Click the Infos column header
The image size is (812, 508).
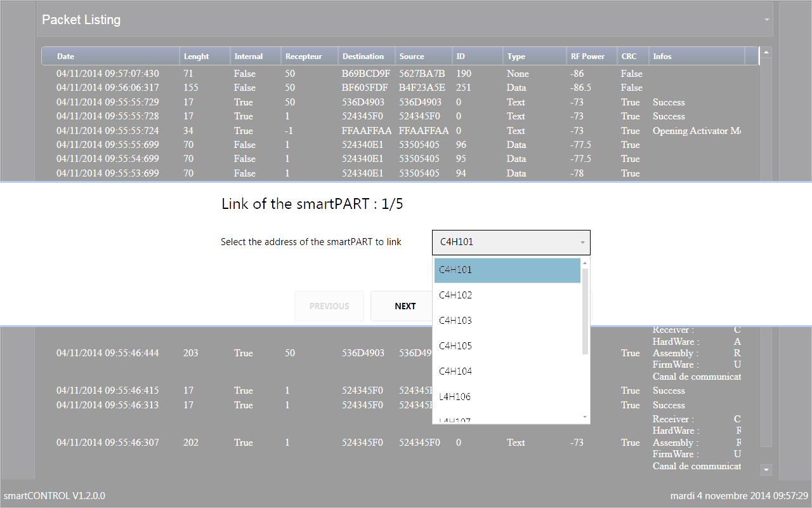697,57
